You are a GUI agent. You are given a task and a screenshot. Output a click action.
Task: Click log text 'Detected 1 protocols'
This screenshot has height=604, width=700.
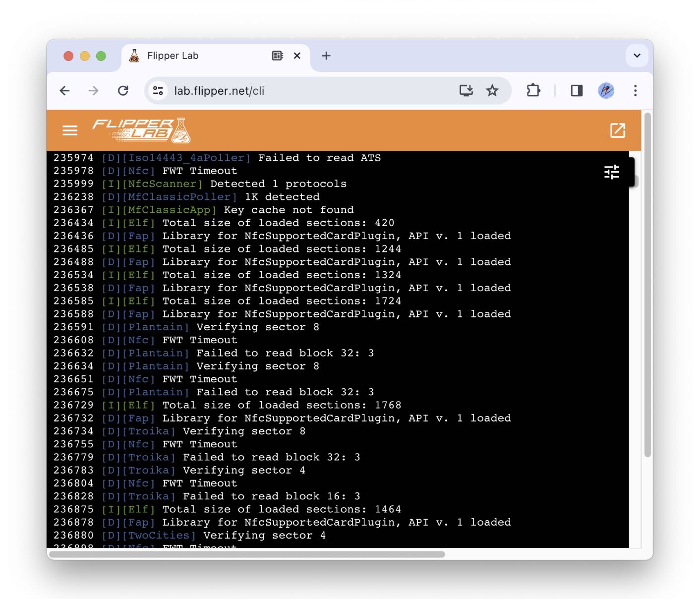(278, 183)
